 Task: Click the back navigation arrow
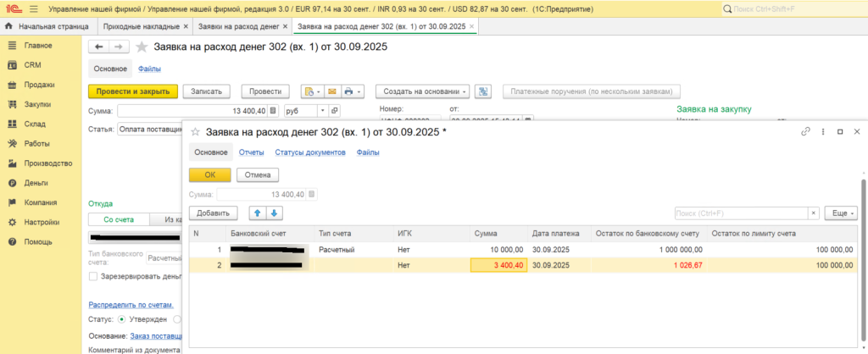pos(100,47)
